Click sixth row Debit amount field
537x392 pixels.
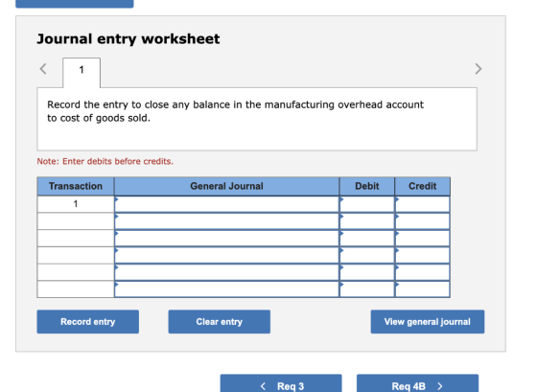click(x=366, y=289)
